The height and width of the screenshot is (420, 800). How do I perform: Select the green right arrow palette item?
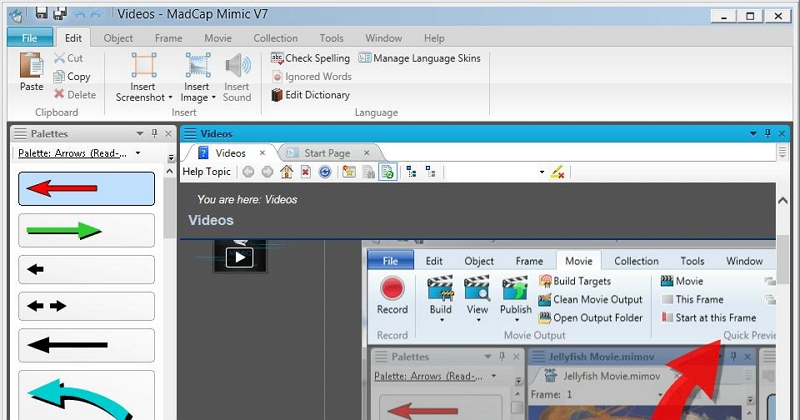[86, 231]
